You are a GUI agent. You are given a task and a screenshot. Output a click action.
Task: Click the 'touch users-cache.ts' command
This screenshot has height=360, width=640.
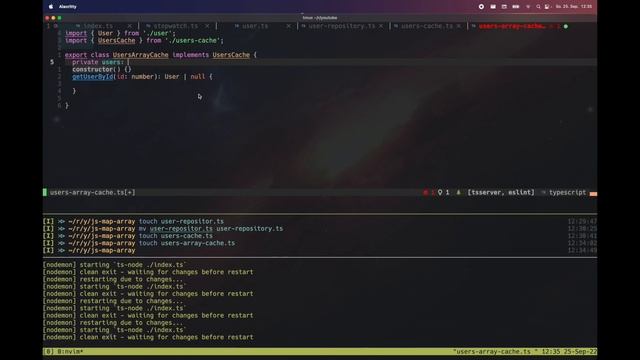coord(176,236)
